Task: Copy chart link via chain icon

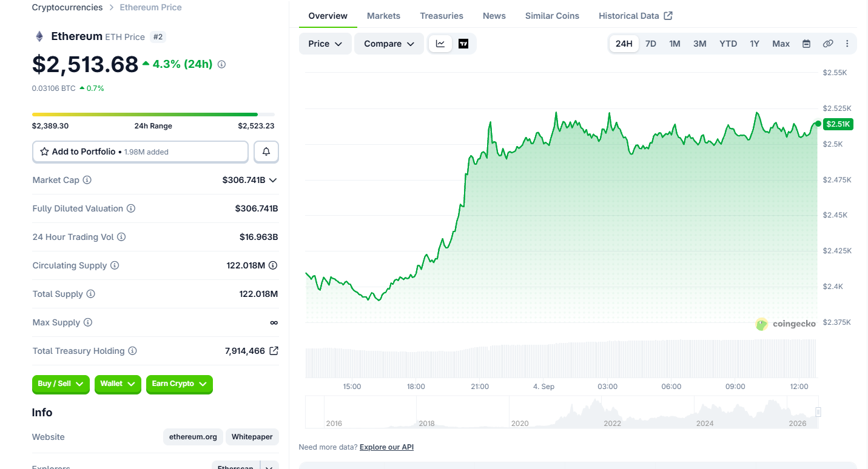Action: click(x=828, y=44)
